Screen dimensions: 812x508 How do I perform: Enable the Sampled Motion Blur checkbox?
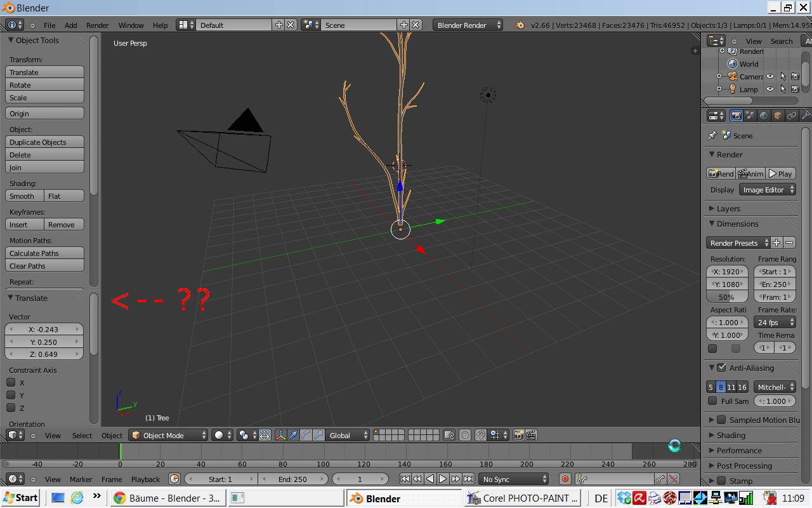(x=721, y=419)
